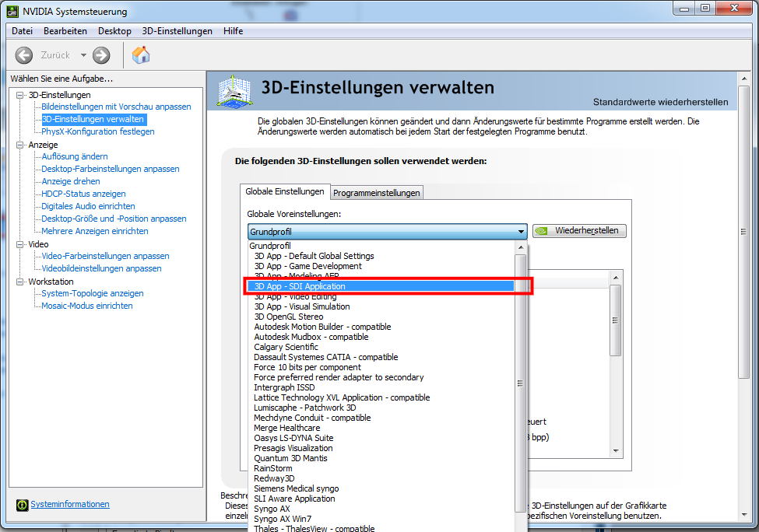The width and height of the screenshot is (759, 532).
Task: Toggle the Grundprofil combo box arrow
Action: [521, 232]
